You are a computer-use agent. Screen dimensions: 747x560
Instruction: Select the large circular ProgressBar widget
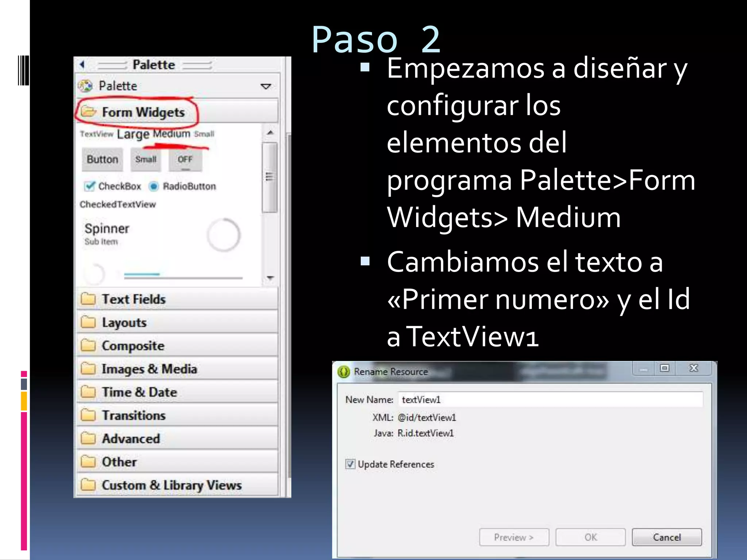click(224, 234)
